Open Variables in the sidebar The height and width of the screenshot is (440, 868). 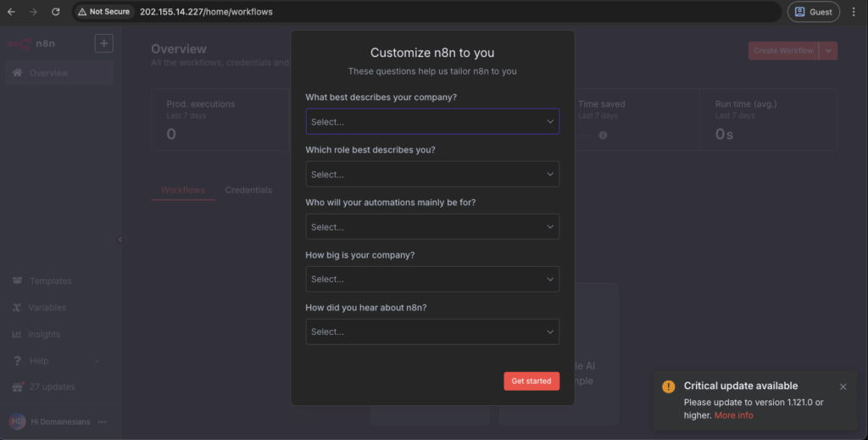click(47, 308)
